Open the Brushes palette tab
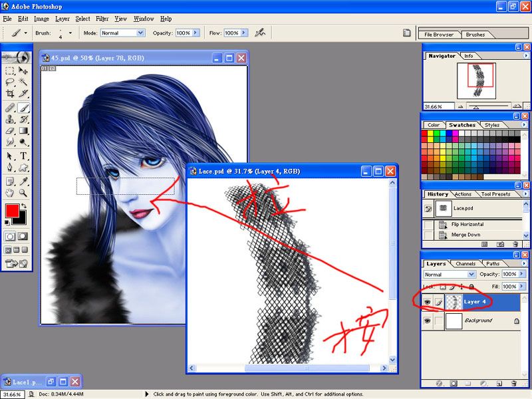532x399 pixels. 475,35
